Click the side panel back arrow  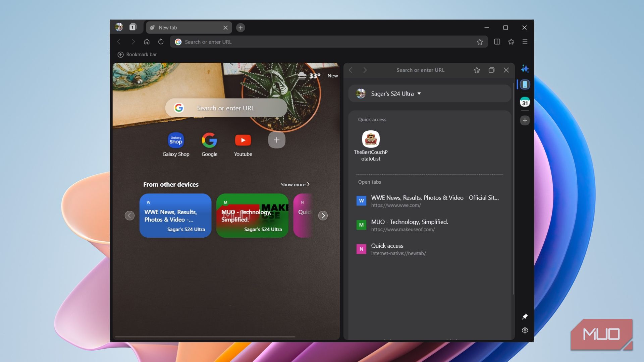click(x=351, y=70)
